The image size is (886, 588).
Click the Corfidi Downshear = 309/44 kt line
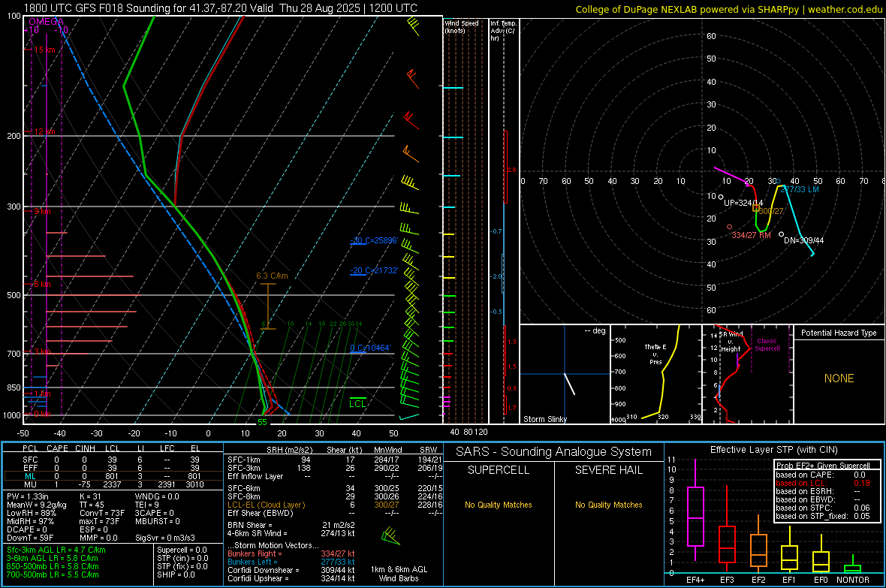pyautogui.click(x=291, y=570)
